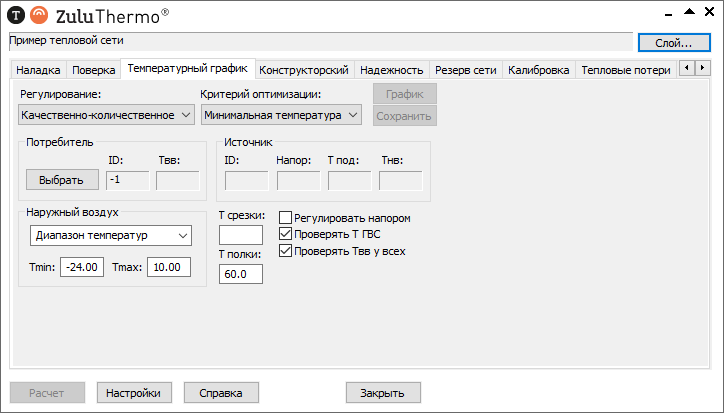This screenshot has height=413, width=724.
Task: Click the black T logo icon
Action: (x=16, y=16)
